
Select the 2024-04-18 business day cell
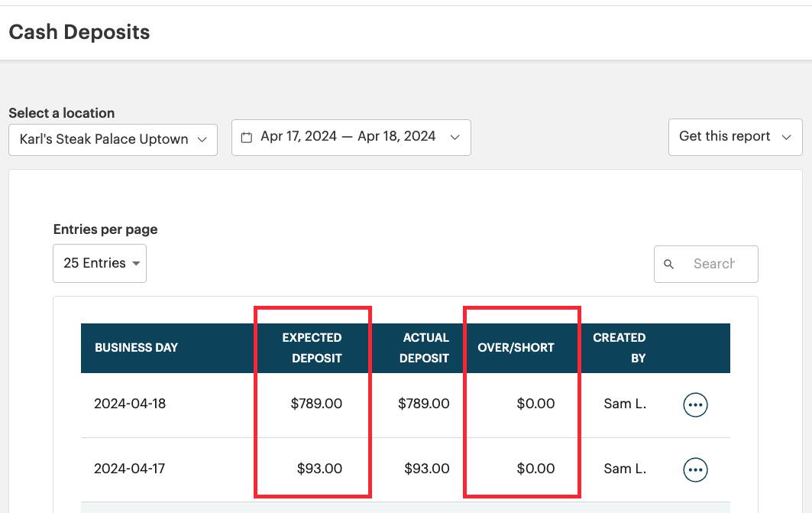click(130, 404)
